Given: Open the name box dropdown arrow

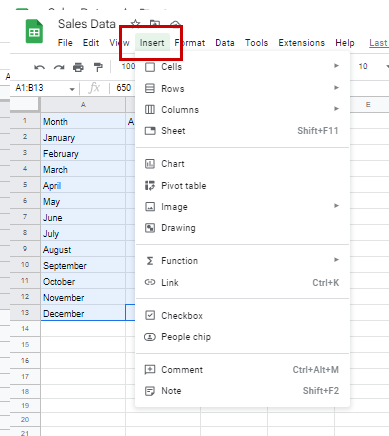Looking at the screenshot, I should tap(72, 89).
